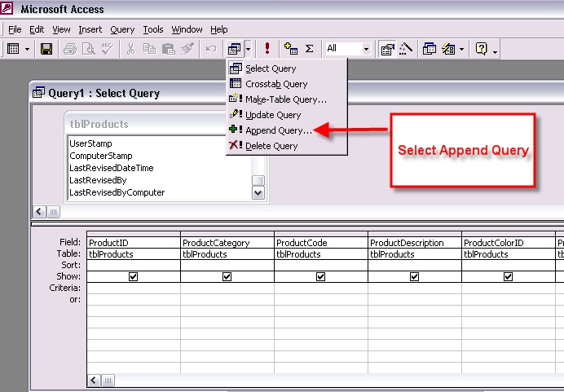Click left arrow of table pane scrollbar
The width and height of the screenshot is (564, 392).
39,211
